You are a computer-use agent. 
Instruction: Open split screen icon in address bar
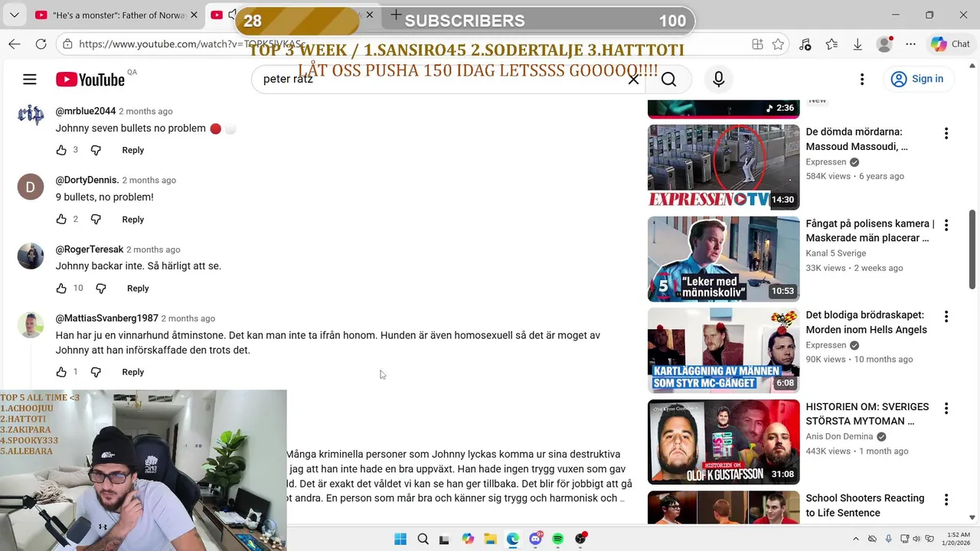(757, 44)
